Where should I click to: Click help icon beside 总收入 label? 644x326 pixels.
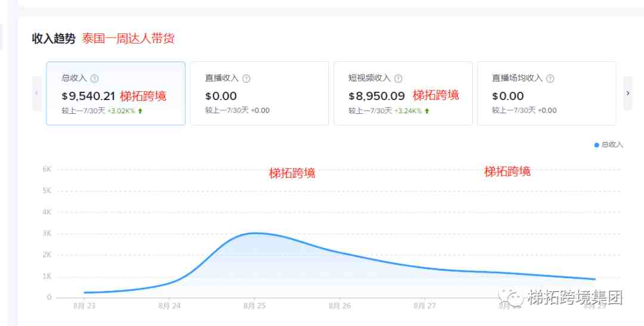94,78
